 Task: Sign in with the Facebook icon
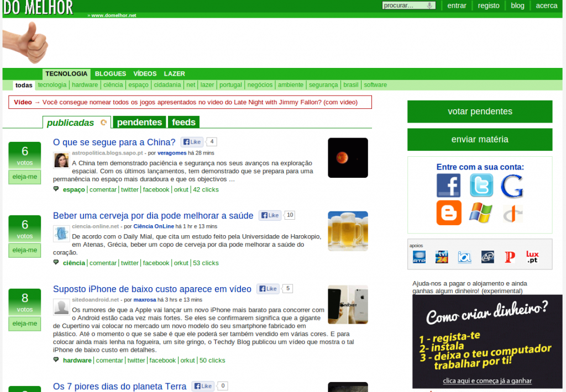pos(448,186)
